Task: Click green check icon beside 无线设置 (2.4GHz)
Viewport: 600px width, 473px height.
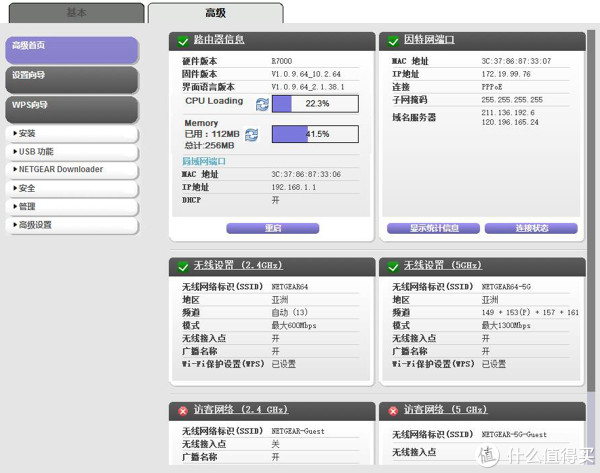Action: [x=183, y=267]
